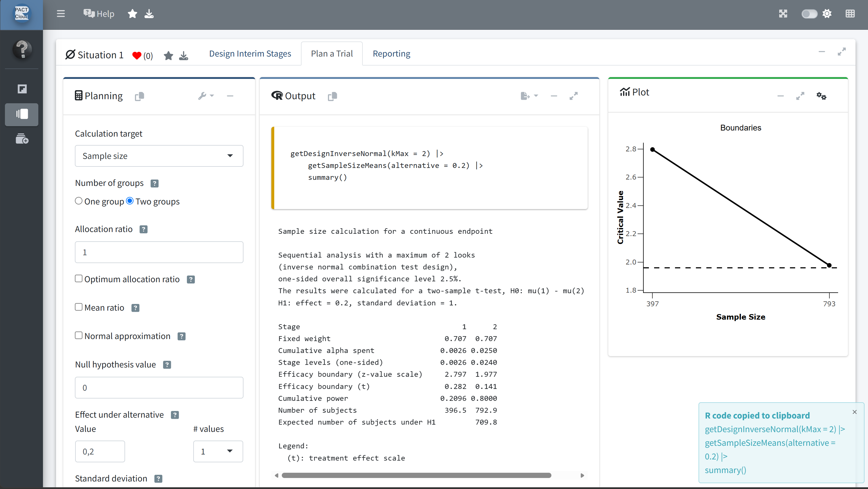Switch to Design Interim Stages tab
Screen dimensions: 868x489
[x=250, y=54]
